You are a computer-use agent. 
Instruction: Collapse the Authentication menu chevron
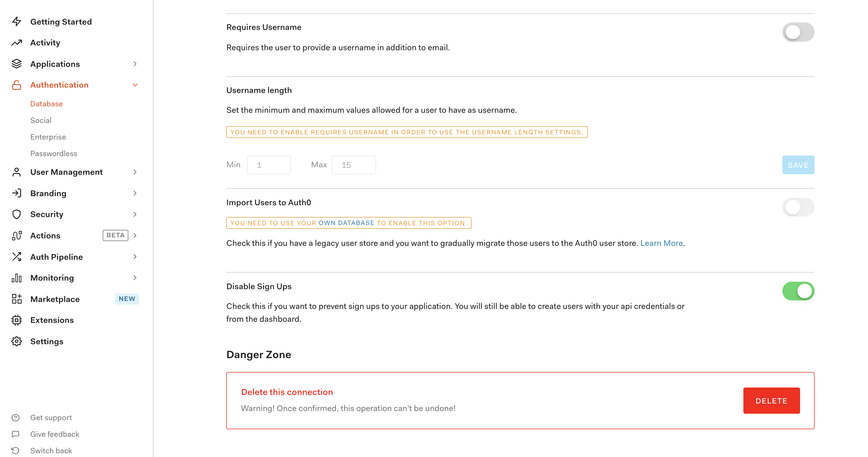[x=135, y=85]
